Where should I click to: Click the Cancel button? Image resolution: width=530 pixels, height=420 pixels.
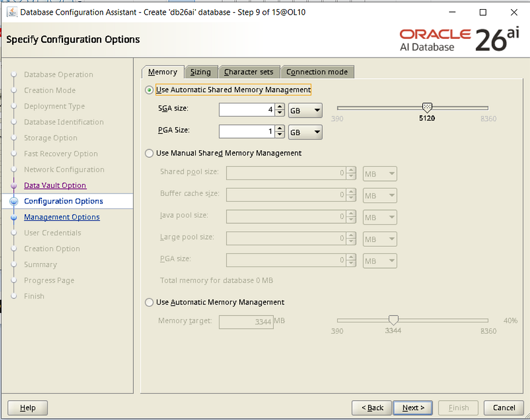click(503, 408)
